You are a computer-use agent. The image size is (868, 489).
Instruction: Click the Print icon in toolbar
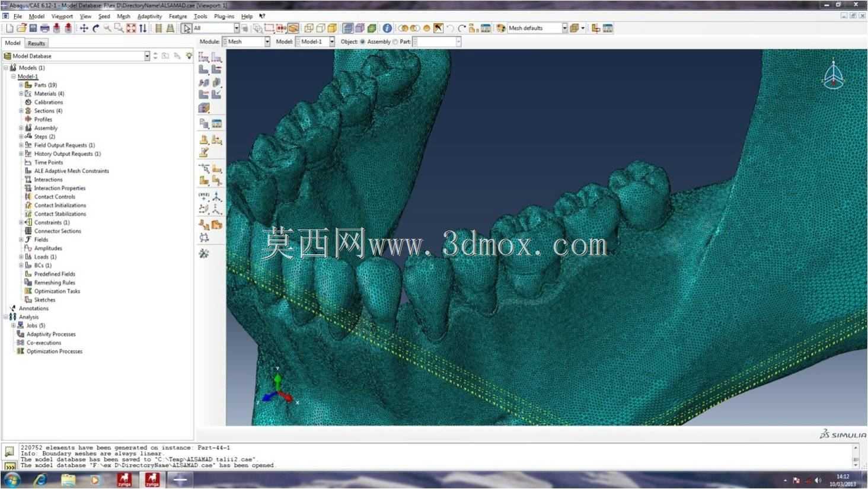44,28
